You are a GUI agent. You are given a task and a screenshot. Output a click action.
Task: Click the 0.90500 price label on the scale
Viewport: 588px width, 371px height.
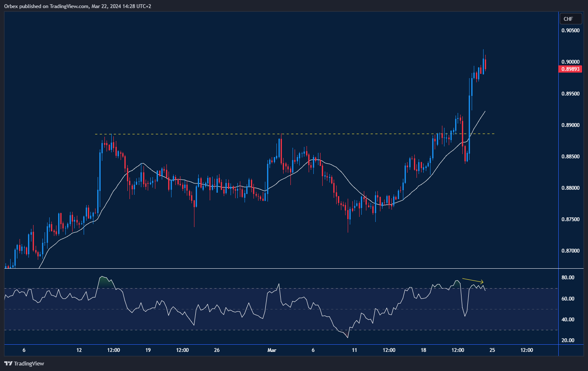point(571,30)
